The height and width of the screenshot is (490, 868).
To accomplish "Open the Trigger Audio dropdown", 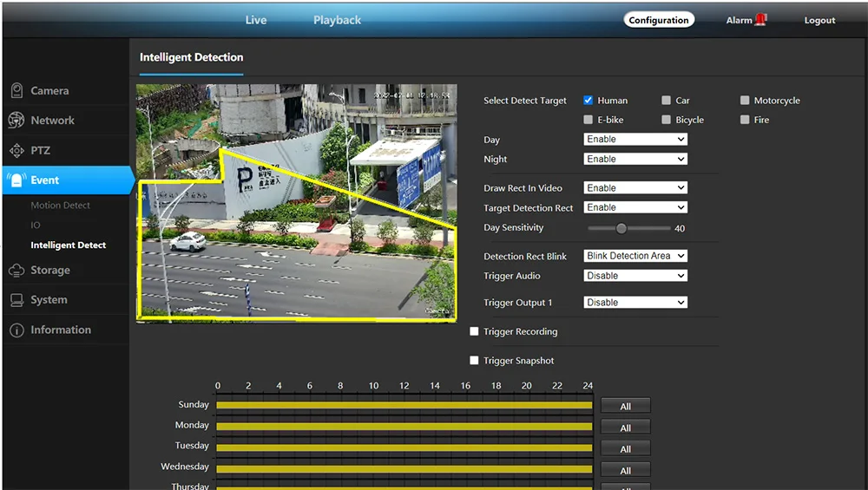I will (x=635, y=276).
